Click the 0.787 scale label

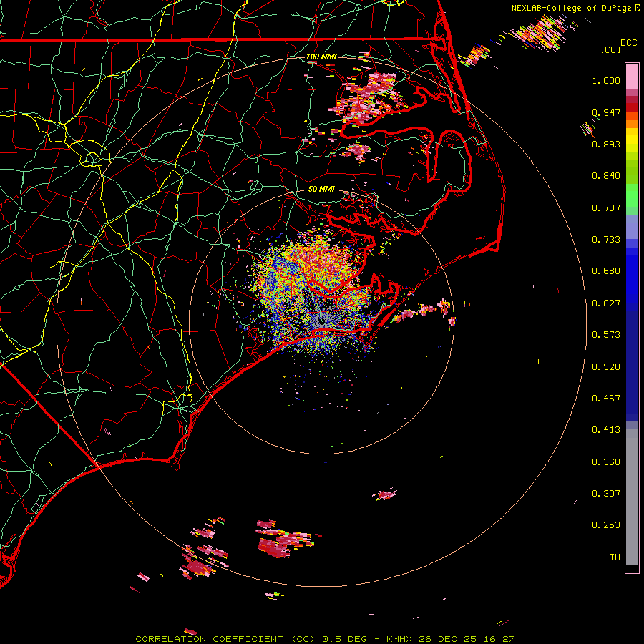coord(606,208)
